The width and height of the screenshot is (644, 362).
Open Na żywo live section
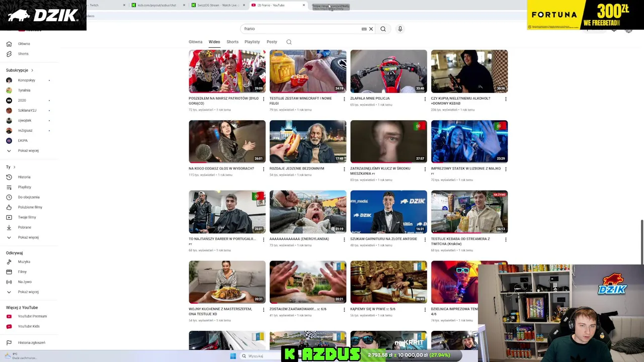25,282
